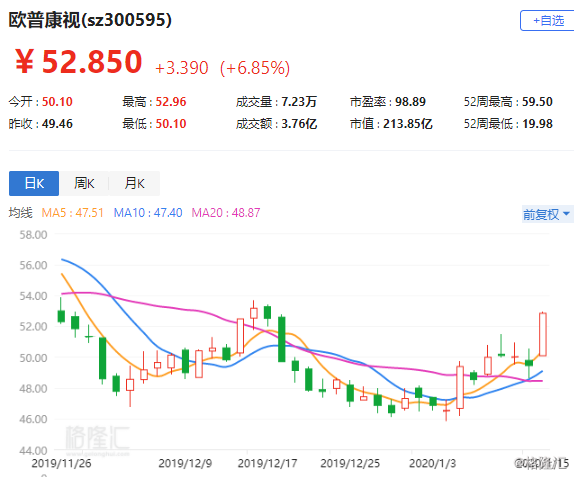Click the 最高 value 52.96
The width and height of the screenshot is (574, 477).
click(171, 102)
